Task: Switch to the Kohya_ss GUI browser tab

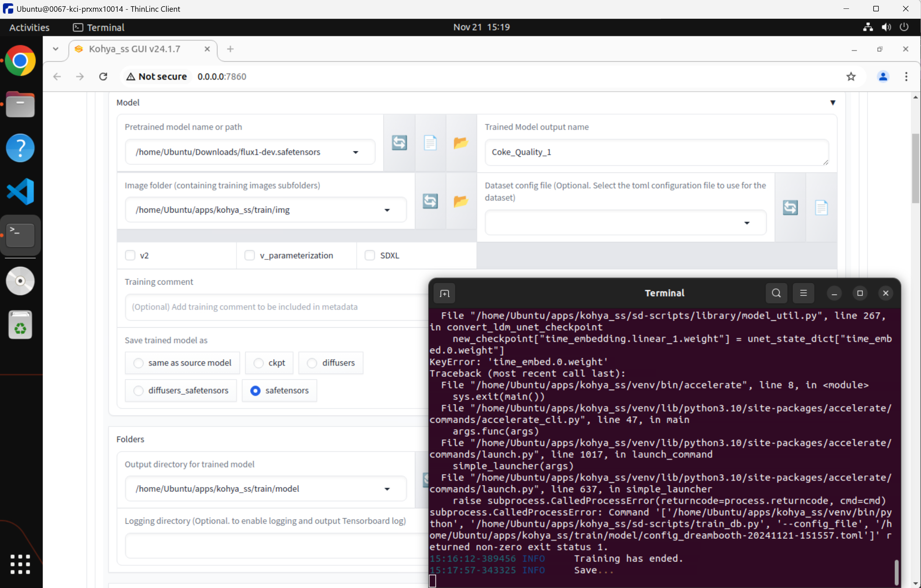Action: pyautogui.click(x=135, y=49)
